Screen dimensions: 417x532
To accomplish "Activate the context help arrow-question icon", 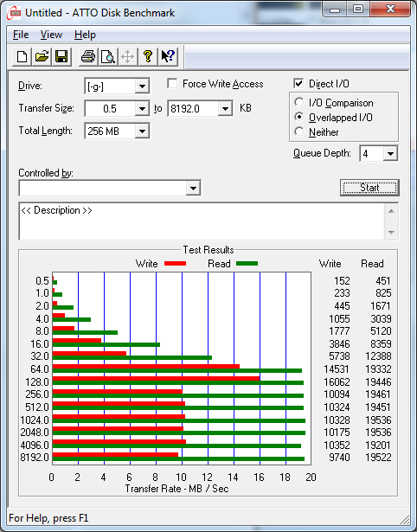I will pos(168,56).
